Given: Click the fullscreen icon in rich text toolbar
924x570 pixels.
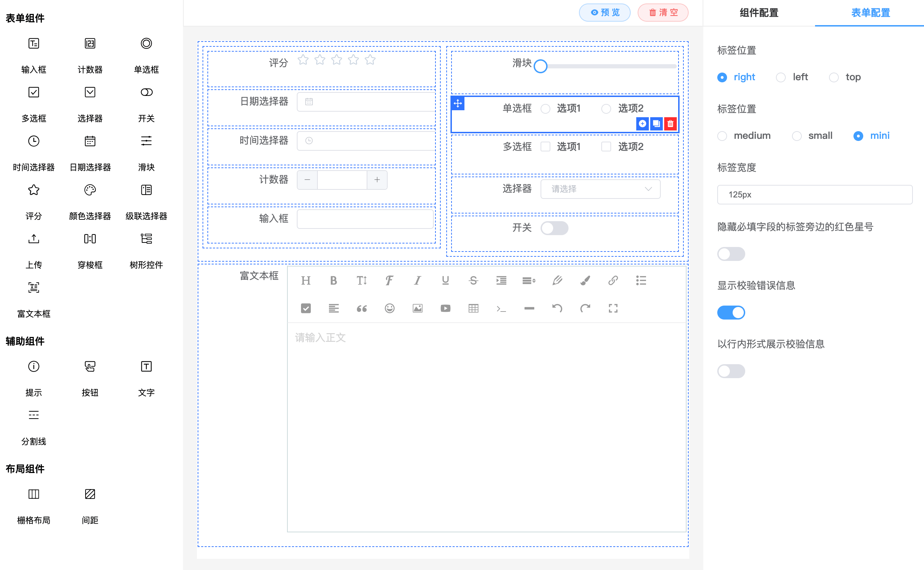Looking at the screenshot, I should (x=613, y=308).
